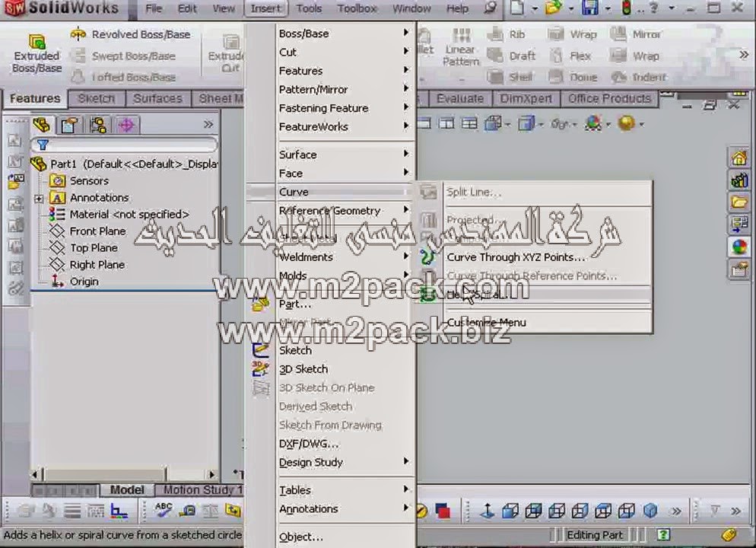Open the ConfigurationManager tab icon

click(98, 126)
